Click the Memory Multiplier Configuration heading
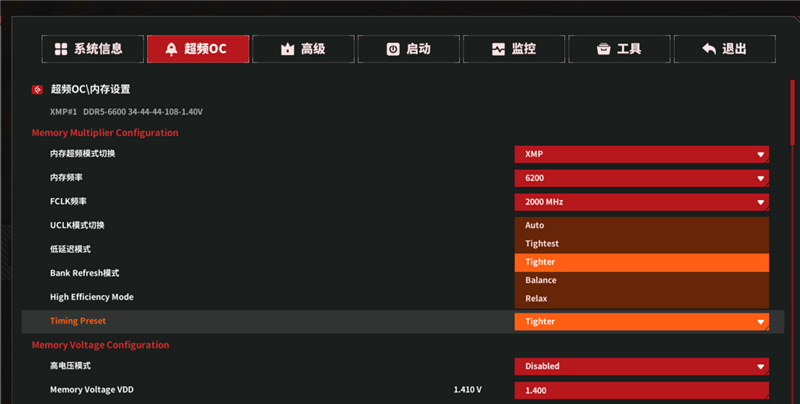 [x=105, y=133]
